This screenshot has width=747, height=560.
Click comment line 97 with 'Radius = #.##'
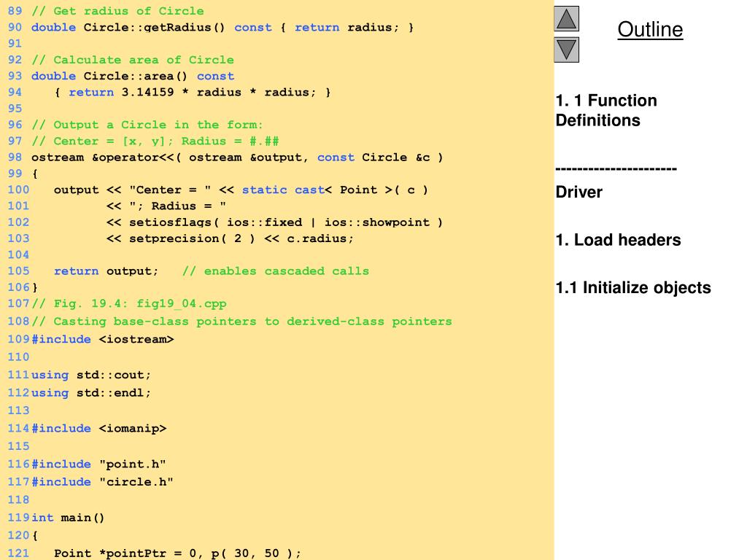[x=155, y=141]
